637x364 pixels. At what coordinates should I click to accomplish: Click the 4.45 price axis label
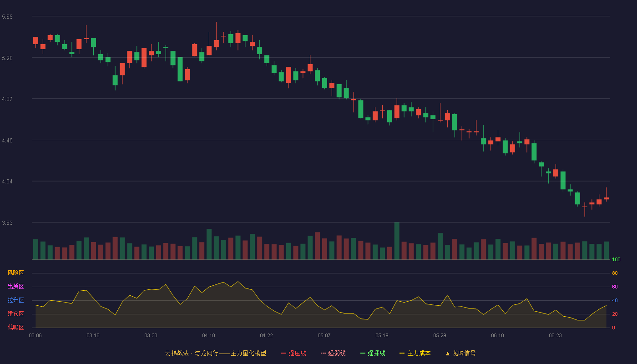(x=7, y=141)
